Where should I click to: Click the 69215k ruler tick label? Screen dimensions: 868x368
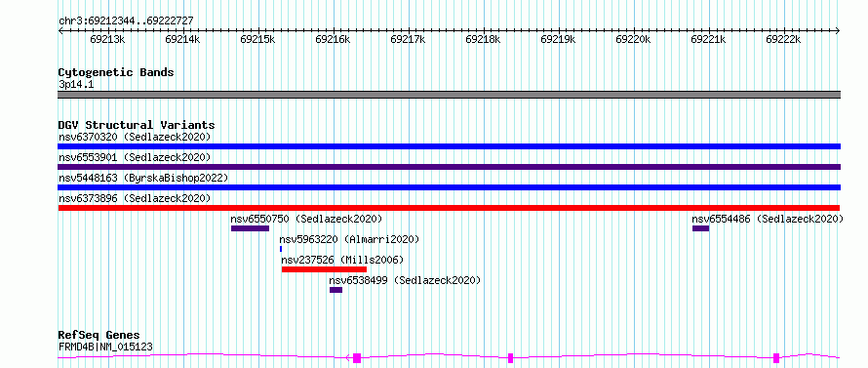(x=258, y=39)
